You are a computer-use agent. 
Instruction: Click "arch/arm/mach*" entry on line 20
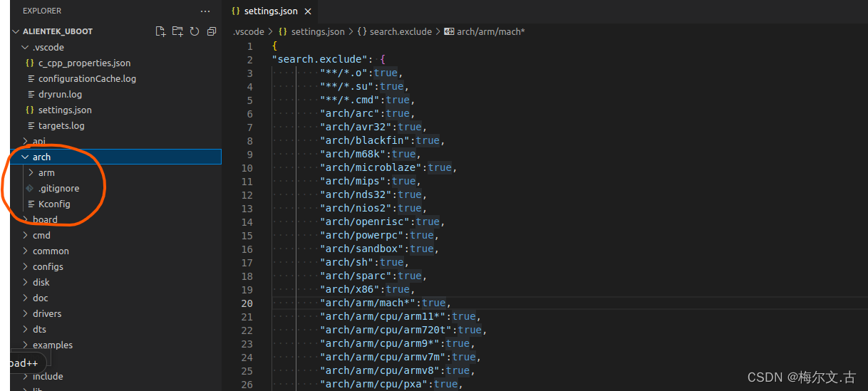pyautogui.click(x=368, y=303)
